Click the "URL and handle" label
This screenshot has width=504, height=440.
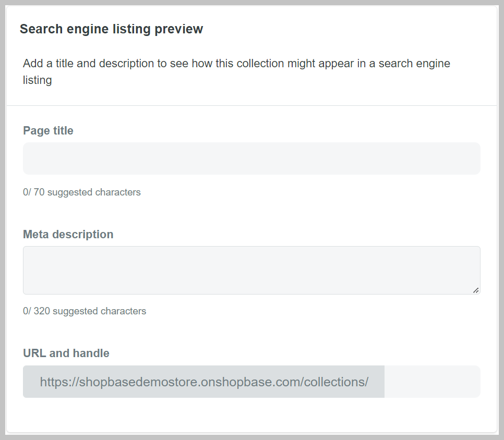pyautogui.click(x=66, y=353)
